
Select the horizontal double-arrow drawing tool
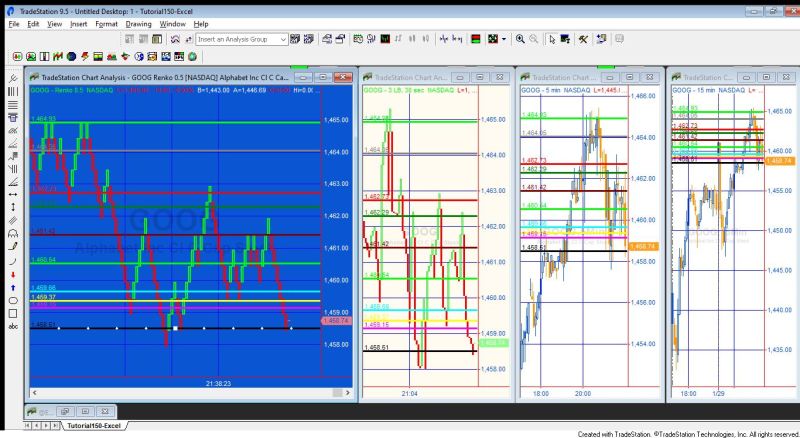click(x=13, y=194)
